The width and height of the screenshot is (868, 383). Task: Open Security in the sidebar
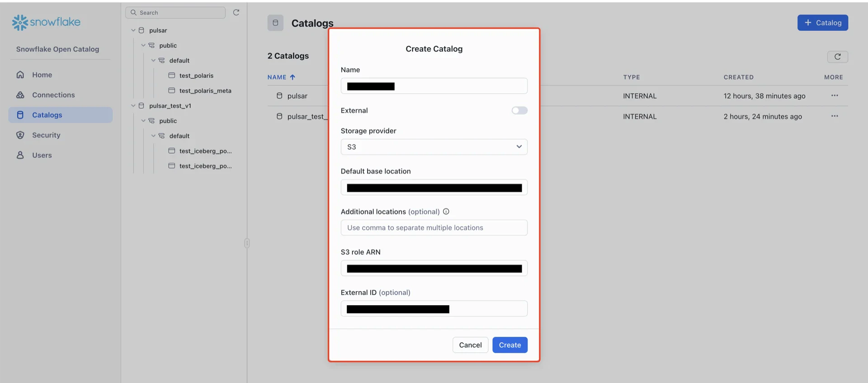[x=46, y=135]
